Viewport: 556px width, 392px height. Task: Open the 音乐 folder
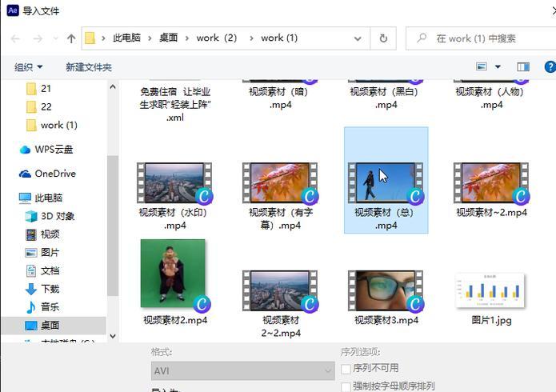(x=42, y=307)
